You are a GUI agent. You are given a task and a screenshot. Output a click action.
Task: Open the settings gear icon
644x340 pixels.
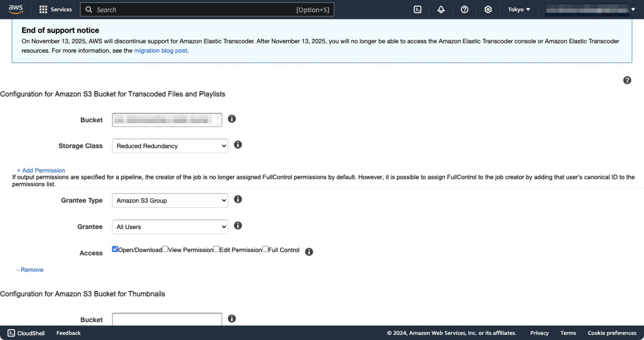pos(488,9)
